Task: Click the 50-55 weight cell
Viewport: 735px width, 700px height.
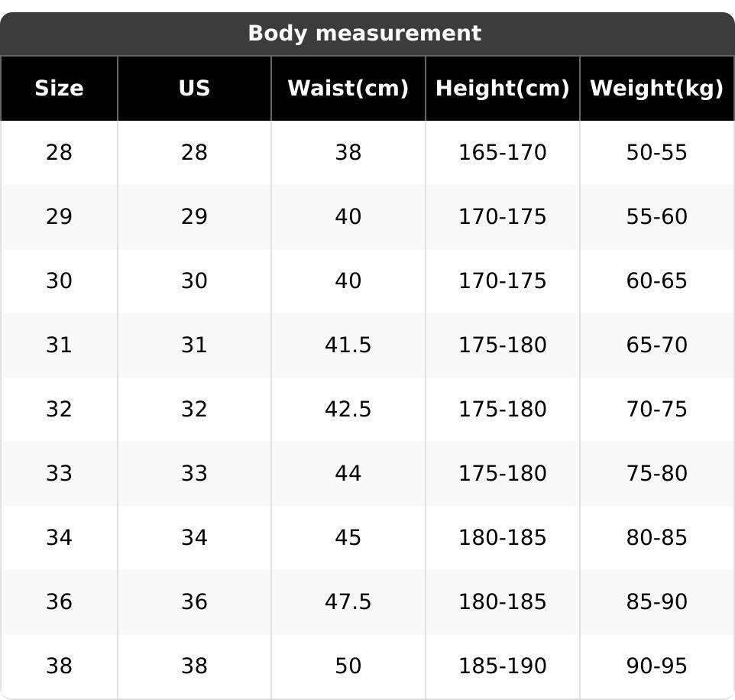Action: click(656, 153)
